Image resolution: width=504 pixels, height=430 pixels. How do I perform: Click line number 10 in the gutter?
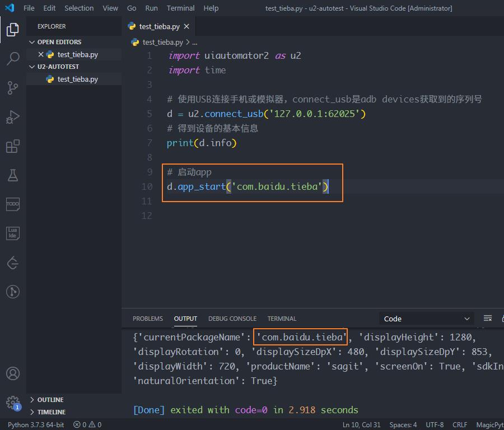pyautogui.click(x=147, y=186)
